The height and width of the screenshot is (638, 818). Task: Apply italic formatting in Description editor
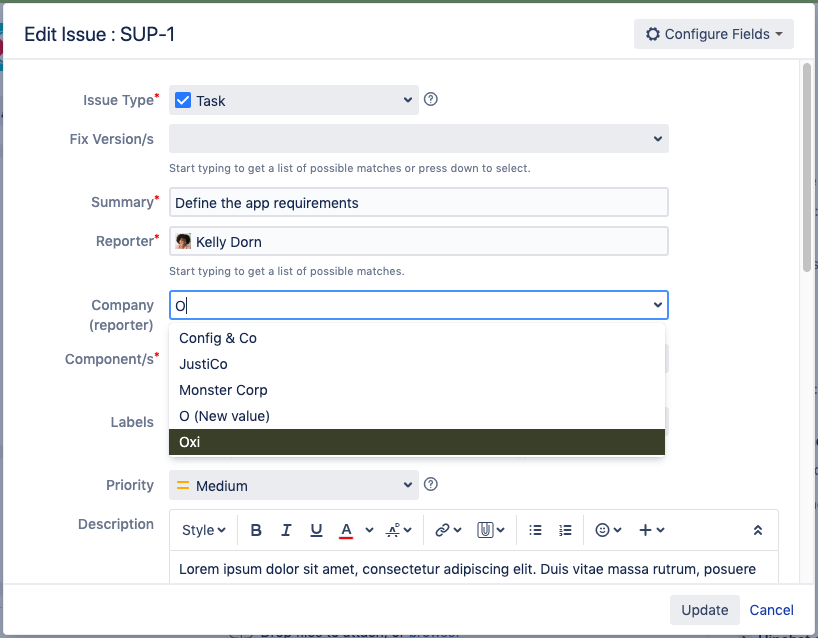tap(286, 530)
